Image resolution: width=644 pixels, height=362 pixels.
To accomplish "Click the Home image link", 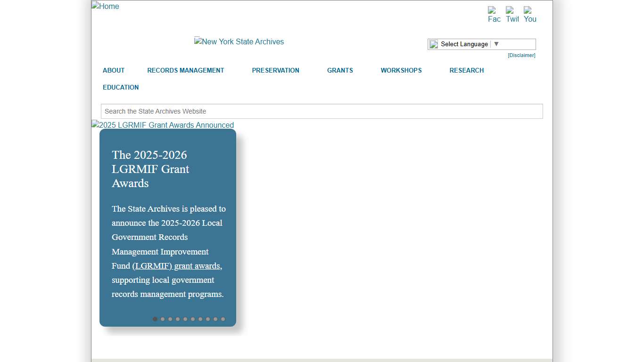I will coord(105,6).
